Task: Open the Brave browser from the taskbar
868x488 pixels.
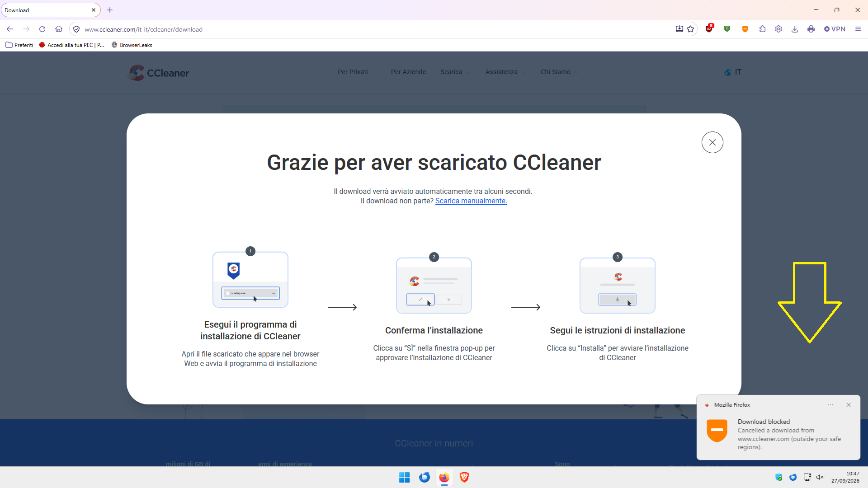Action: [x=464, y=477]
